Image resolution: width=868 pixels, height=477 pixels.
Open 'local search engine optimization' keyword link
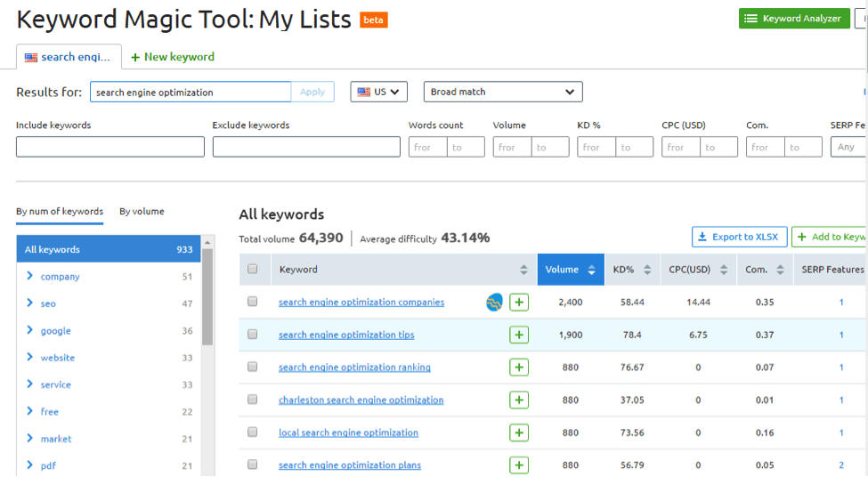click(348, 433)
